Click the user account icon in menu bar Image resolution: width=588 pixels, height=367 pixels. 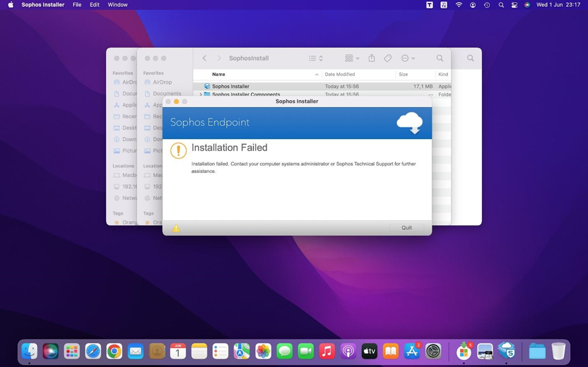pos(473,5)
